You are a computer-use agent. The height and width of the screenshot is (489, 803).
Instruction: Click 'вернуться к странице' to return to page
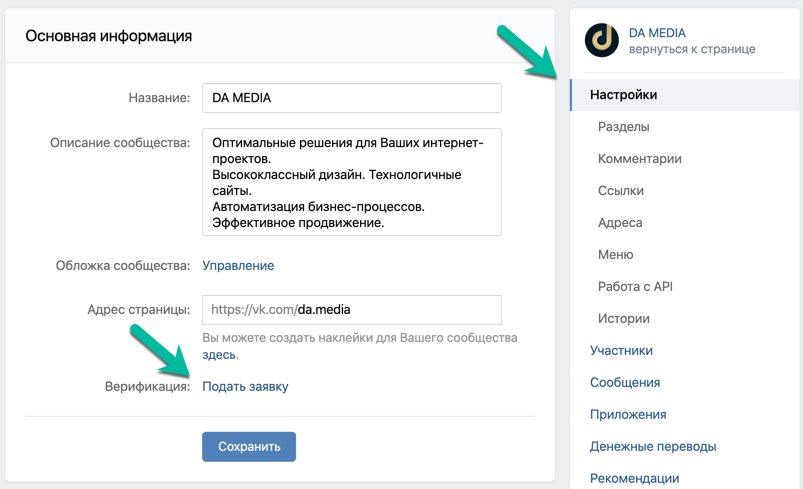click(692, 49)
